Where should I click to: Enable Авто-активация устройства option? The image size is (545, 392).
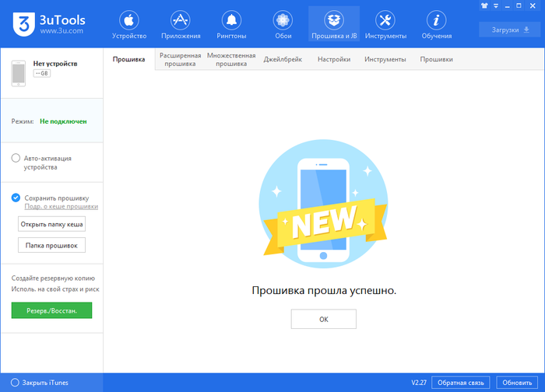pos(16,159)
